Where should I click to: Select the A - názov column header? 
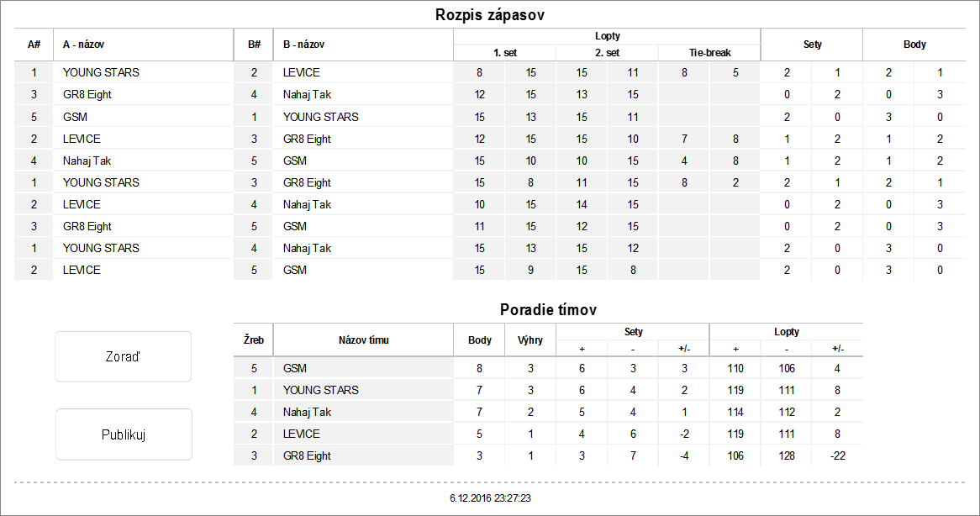pyautogui.click(x=83, y=45)
